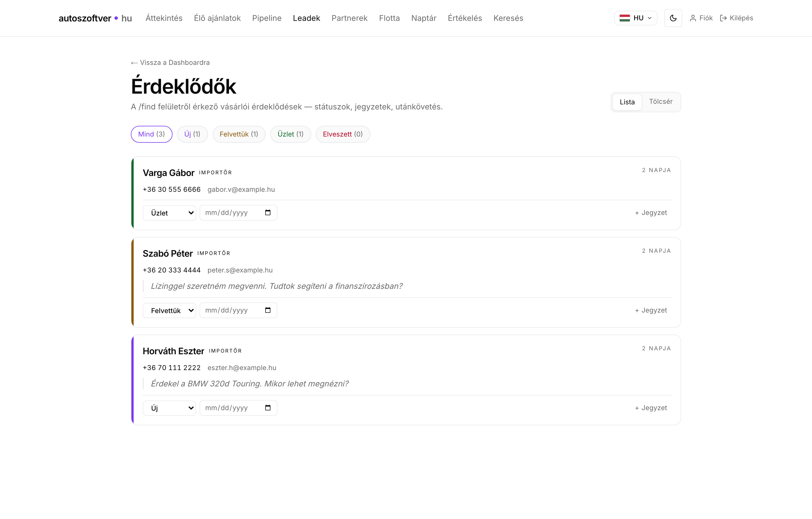
Task: Click Szabó Péter's follow-up date field
Action: pos(239,310)
